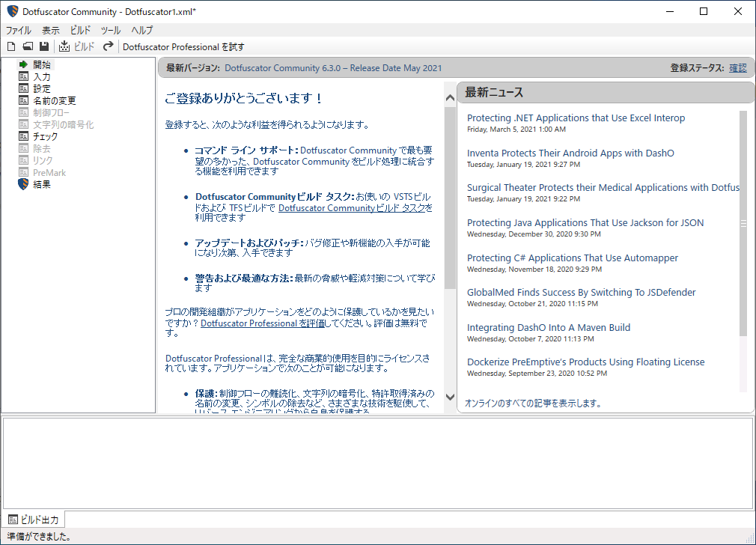The image size is (756, 545).
Task: Select リンク in the navigation tree
Action: [43, 161]
